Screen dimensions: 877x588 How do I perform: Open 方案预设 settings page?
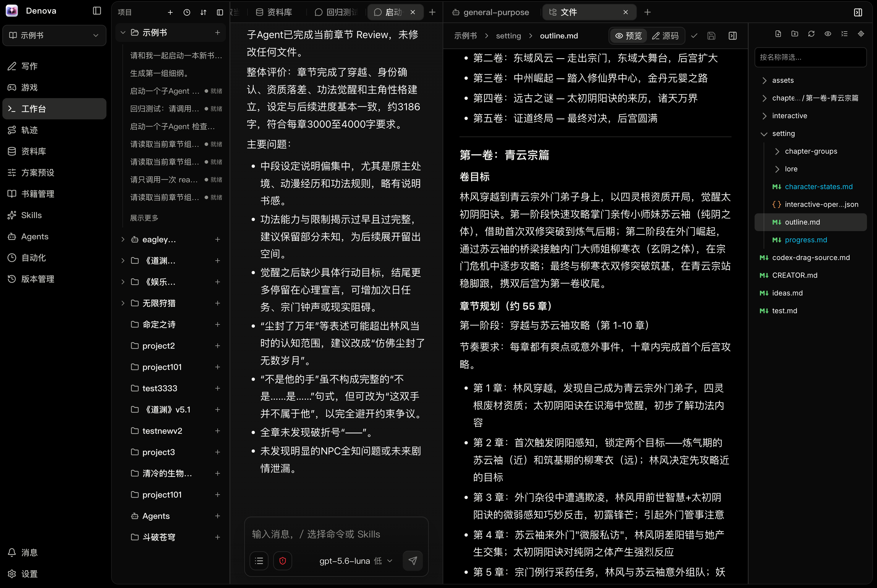tap(54, 173)
